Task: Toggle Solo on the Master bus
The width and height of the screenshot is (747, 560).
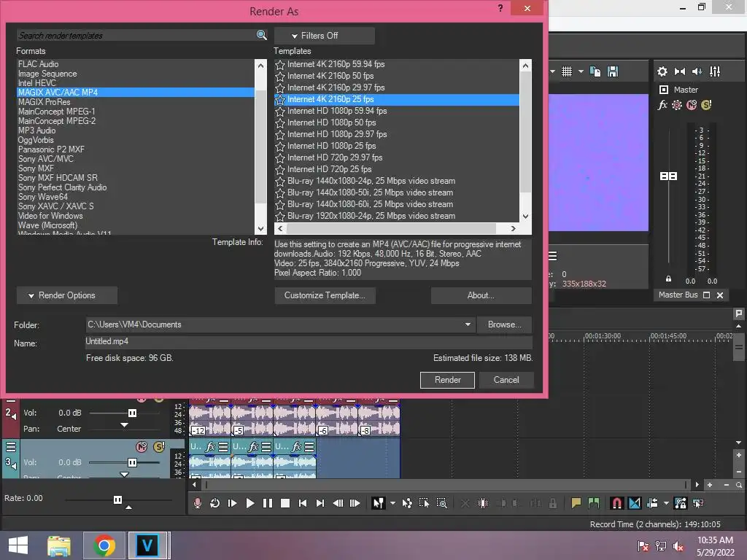Action: coord(706,105)
